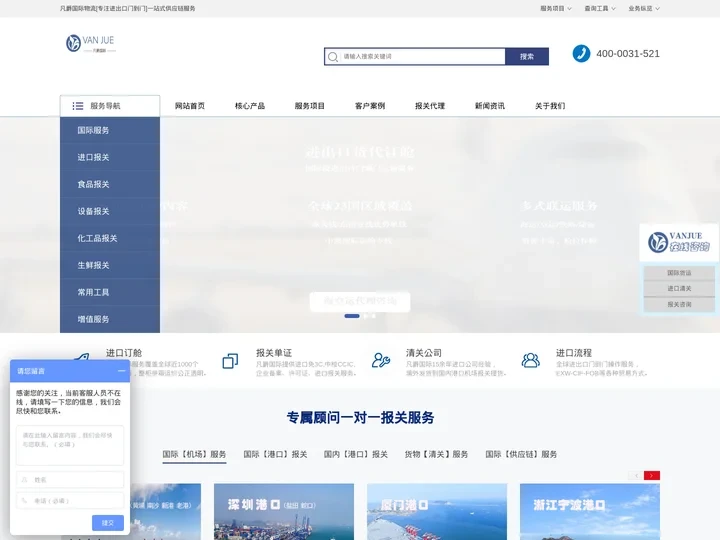Expand the 业务纵览 top dropdown
Viewport: 720px width, 540px height.
pos(644,8)
